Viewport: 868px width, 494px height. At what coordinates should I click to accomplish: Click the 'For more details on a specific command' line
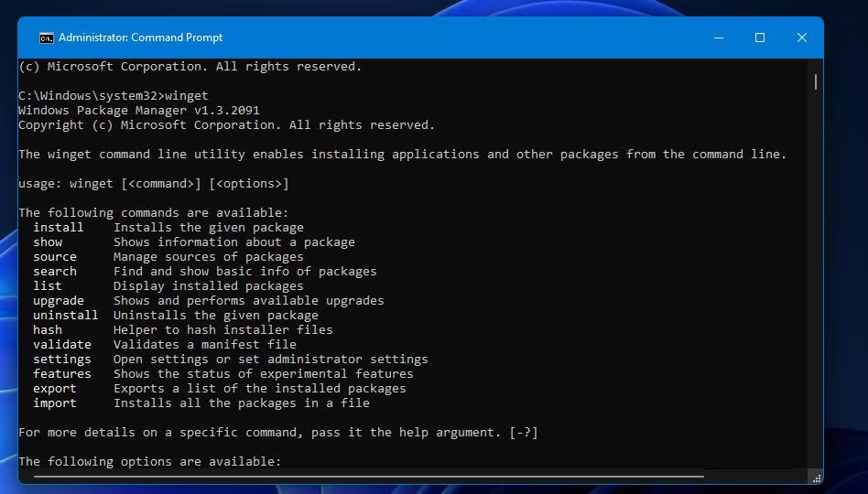click(278, 433)
